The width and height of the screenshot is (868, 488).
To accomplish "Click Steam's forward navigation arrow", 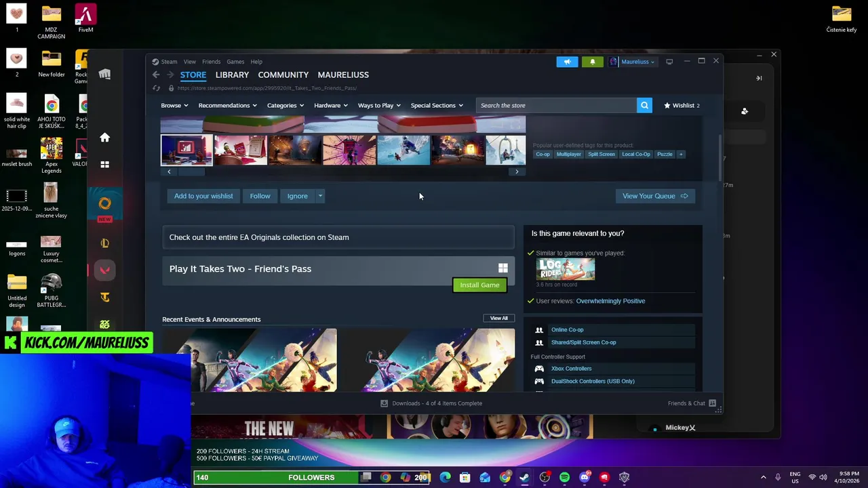I will coord(170,75).
